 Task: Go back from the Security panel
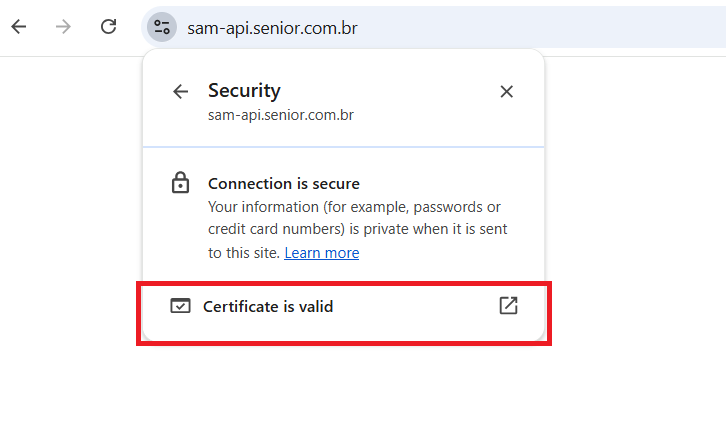(x=180, y=92)
